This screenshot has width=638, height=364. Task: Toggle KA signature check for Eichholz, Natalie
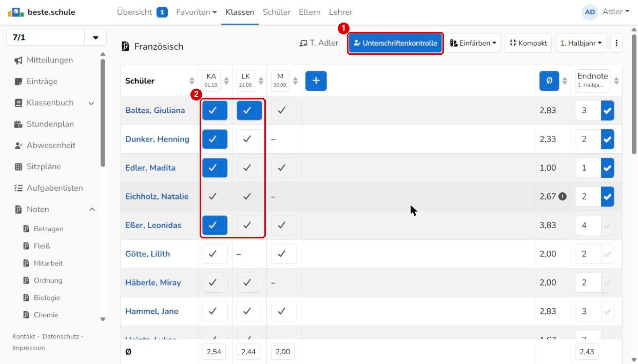[215, 196]
